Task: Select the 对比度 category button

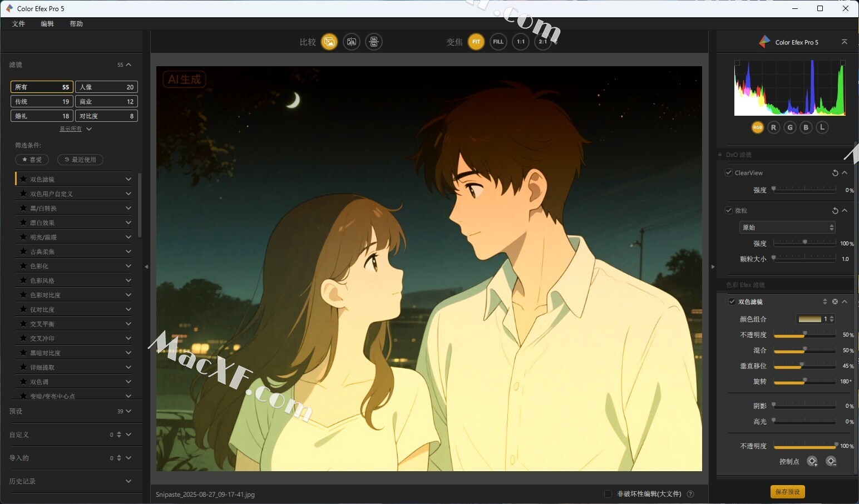Action: pos(106,116)
